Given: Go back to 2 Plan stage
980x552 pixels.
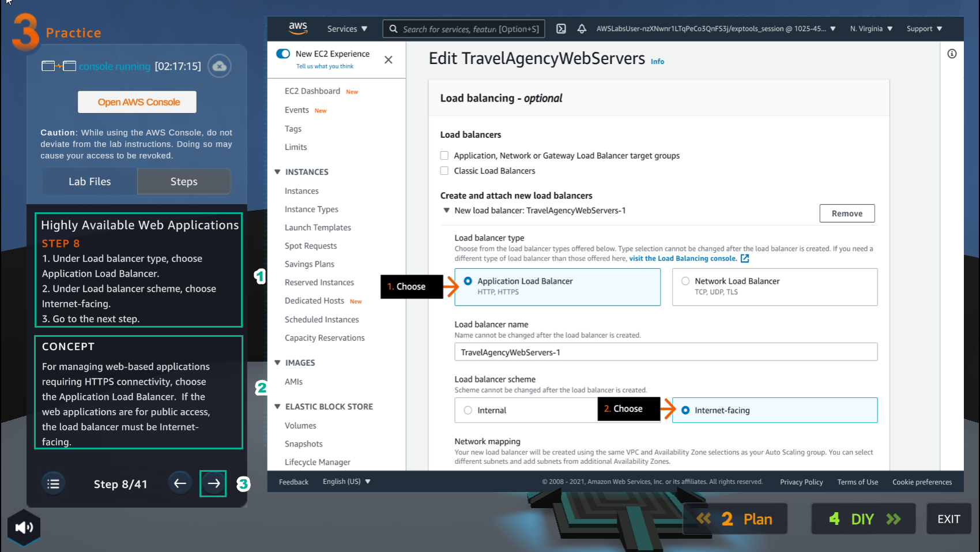Looking at the screenshot, I should click(x=735, y=519).
